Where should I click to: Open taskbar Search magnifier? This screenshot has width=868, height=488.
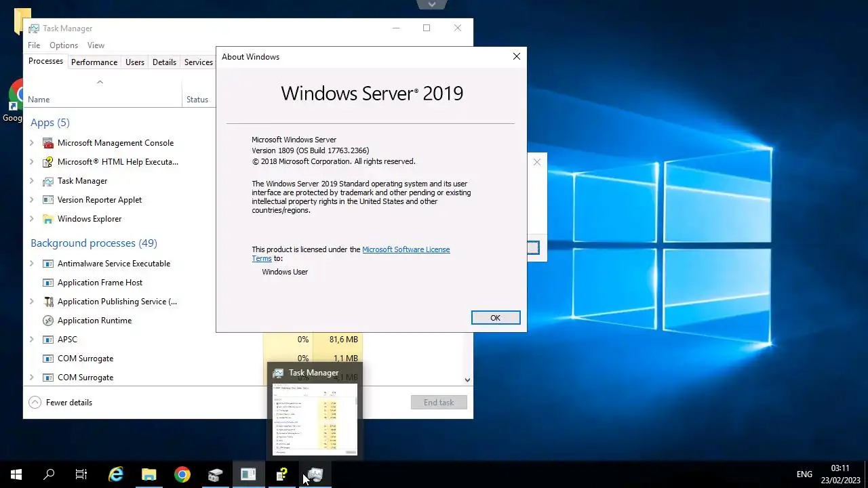point(49,474)
